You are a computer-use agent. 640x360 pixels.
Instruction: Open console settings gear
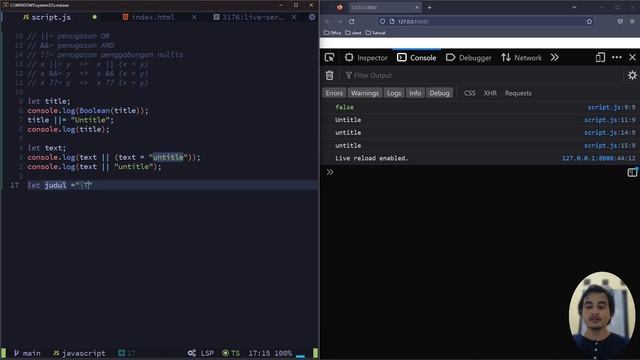(632, 75)
